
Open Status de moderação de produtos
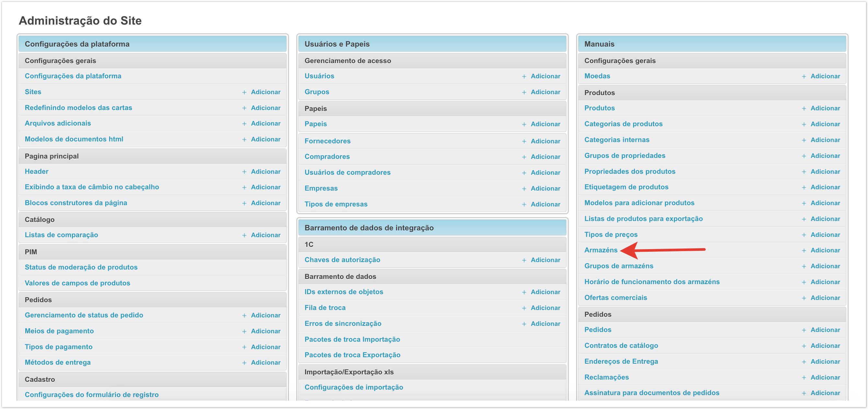click(x=81, y=267)
